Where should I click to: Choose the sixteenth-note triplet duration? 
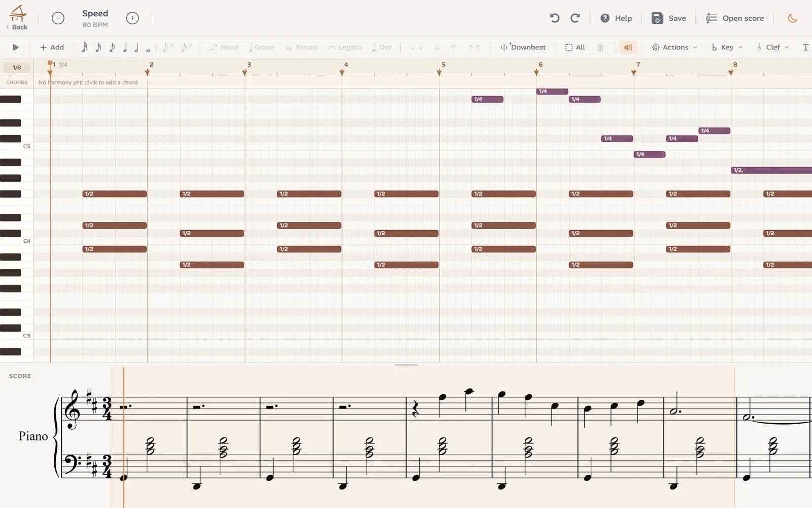[x=186, y=47]
